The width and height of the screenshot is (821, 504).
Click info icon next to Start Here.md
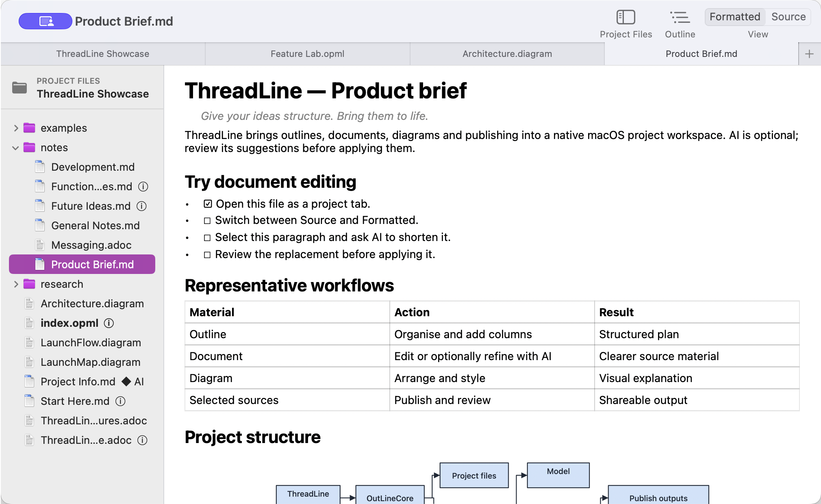(x=120, y=401)
